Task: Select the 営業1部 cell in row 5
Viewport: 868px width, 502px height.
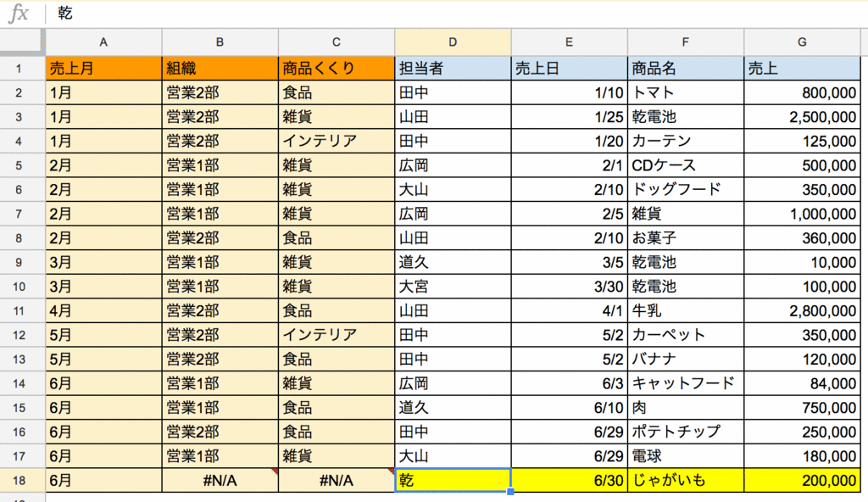Action: click(x=220, y=165)
